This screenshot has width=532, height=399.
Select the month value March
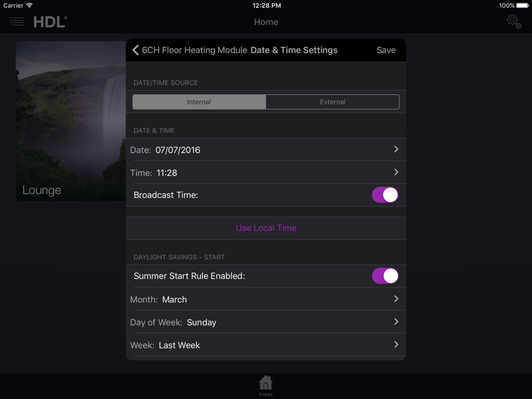click(x=175, y=300)
